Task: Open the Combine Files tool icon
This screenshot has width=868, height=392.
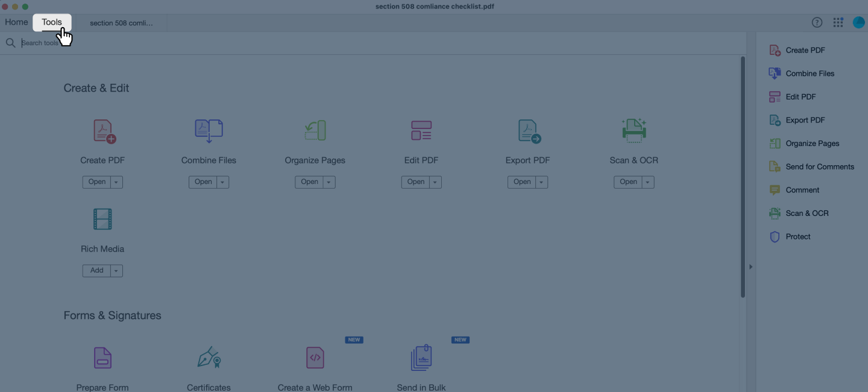Action: point(209,130)
